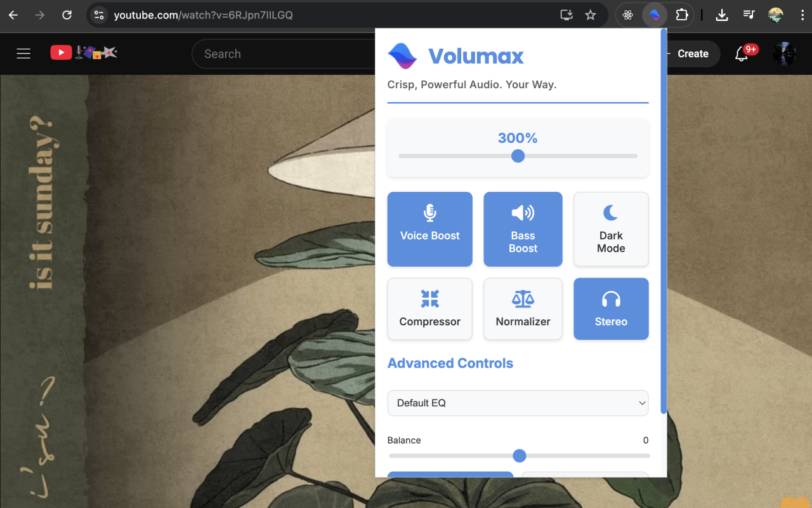Open the YouTube account avatar
This screenshot has width=812, height=508.
pos(784,53)
